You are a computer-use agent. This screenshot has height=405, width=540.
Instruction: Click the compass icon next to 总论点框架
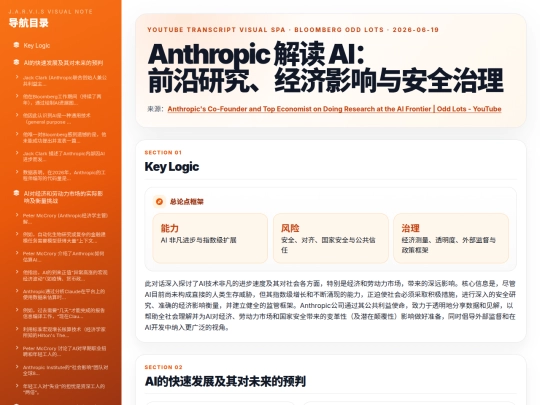pos(159,201)
